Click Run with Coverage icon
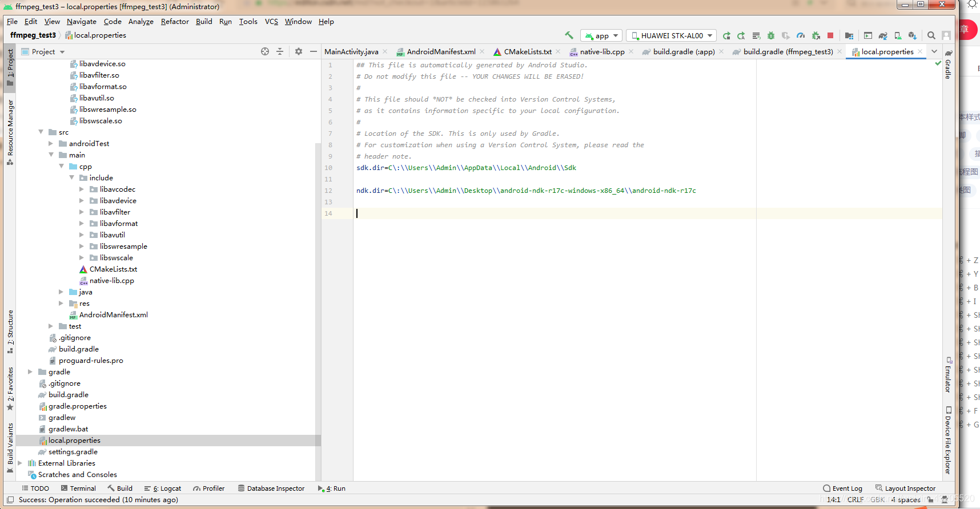 786,35
